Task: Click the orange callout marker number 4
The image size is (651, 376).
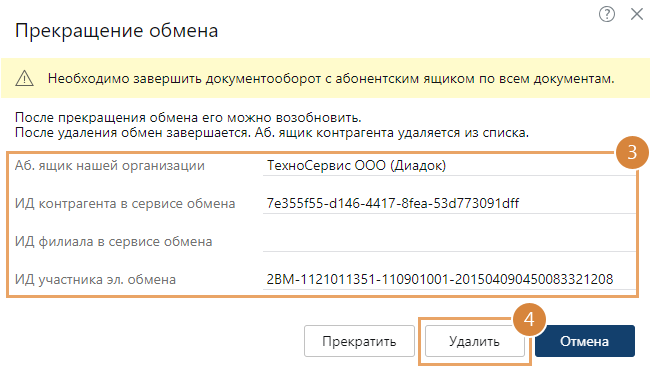Action: tap(529, 320)
